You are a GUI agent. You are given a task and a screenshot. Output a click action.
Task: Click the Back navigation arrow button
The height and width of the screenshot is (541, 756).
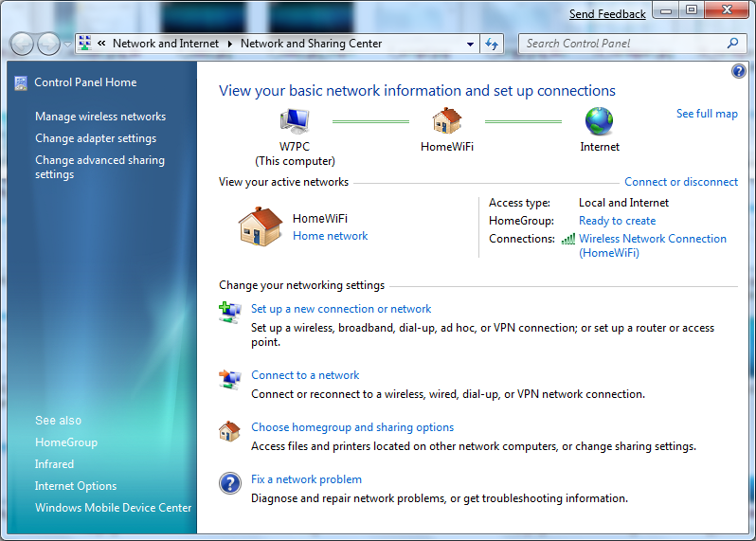[22, 45]
